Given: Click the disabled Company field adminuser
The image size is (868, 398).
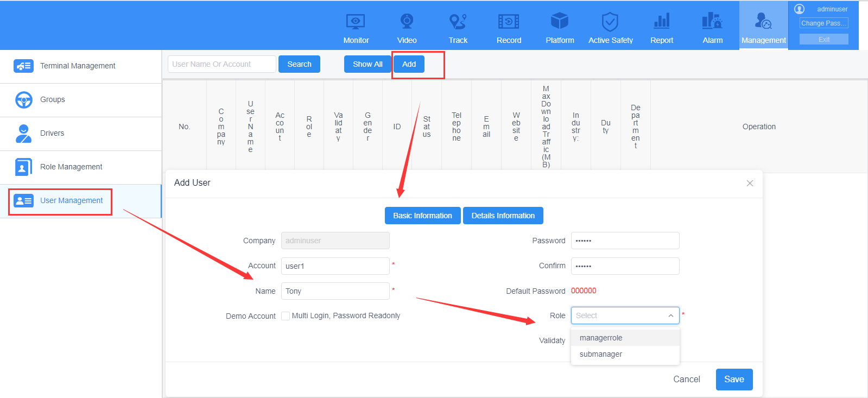Looking at the screenshot, I should (335, 241).
